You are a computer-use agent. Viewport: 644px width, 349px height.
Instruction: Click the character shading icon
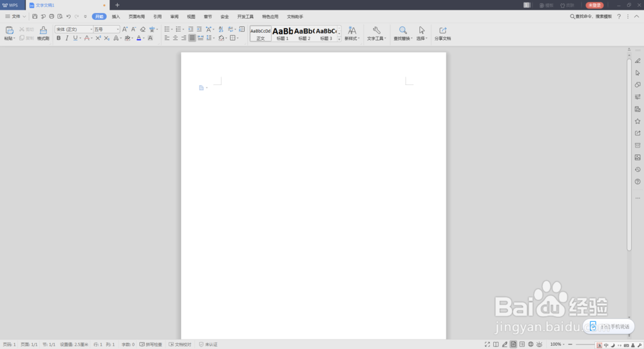click(x=150, y=38)
